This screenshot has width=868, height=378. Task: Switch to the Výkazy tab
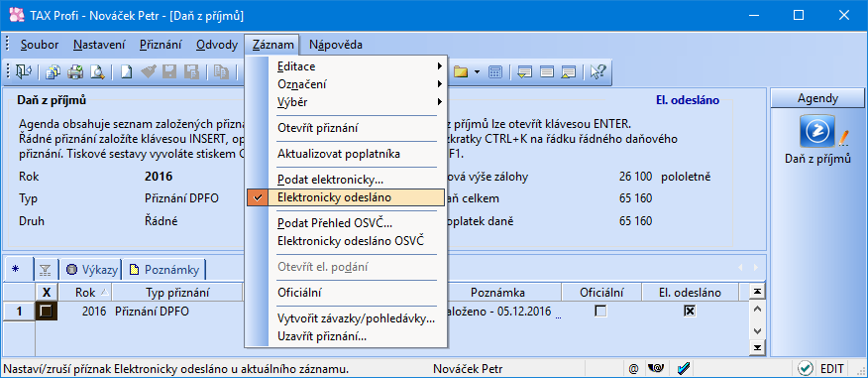92,270
